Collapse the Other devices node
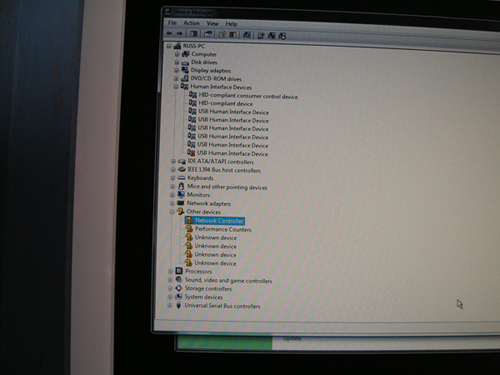The height and width of the screenshot is (375, 500). coord(172,212)
